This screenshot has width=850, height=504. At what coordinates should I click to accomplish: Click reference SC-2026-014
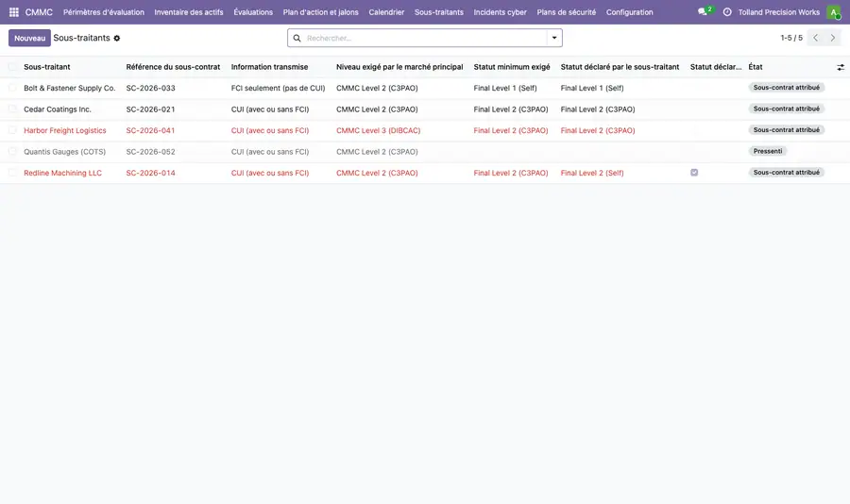coord(151,173)
